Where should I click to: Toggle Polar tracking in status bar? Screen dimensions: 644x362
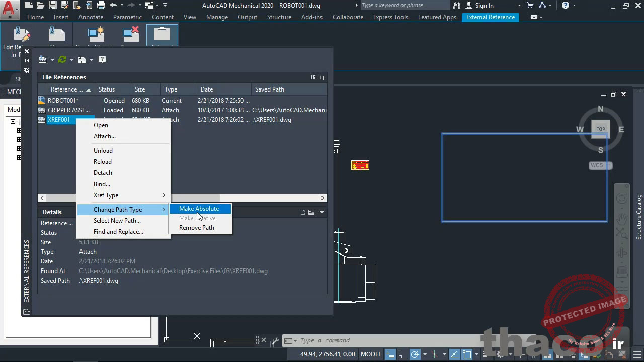(415, 354)
